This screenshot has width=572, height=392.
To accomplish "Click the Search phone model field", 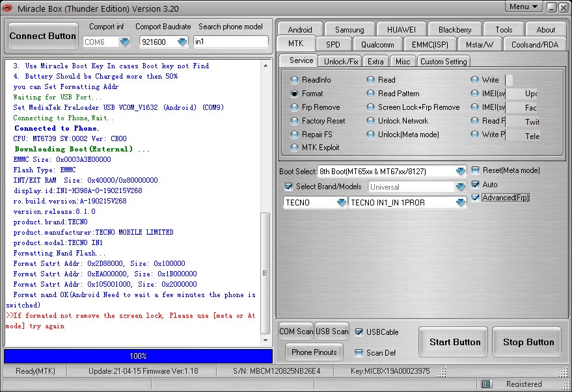I will 230,42.
